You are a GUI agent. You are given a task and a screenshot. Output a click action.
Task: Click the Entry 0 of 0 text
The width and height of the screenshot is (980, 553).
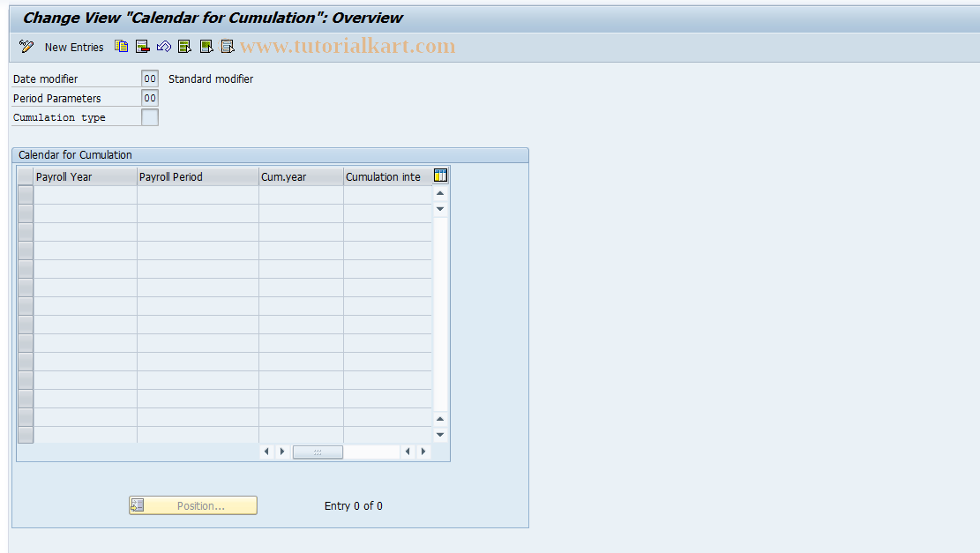[353, 505]
